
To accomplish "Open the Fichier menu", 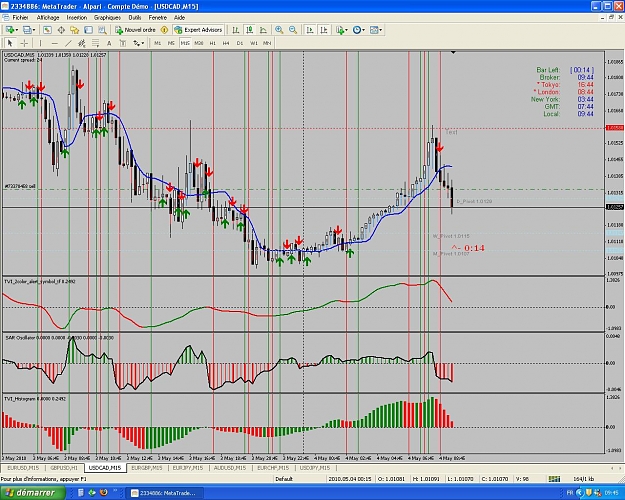I will click(x=20, y=18).
